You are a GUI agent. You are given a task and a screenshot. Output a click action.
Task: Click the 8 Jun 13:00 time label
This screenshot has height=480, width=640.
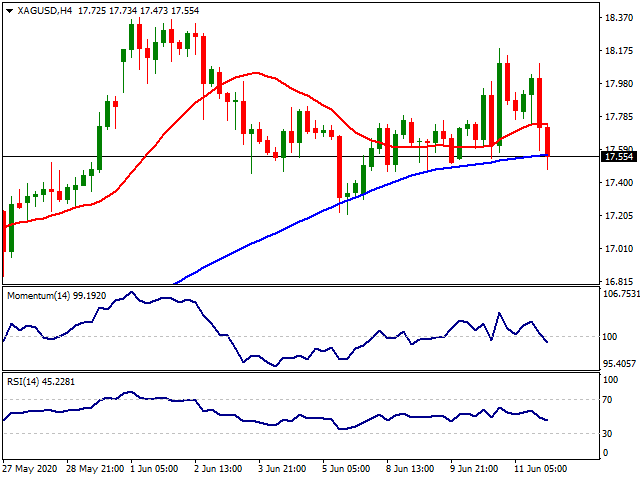(410, 469)
